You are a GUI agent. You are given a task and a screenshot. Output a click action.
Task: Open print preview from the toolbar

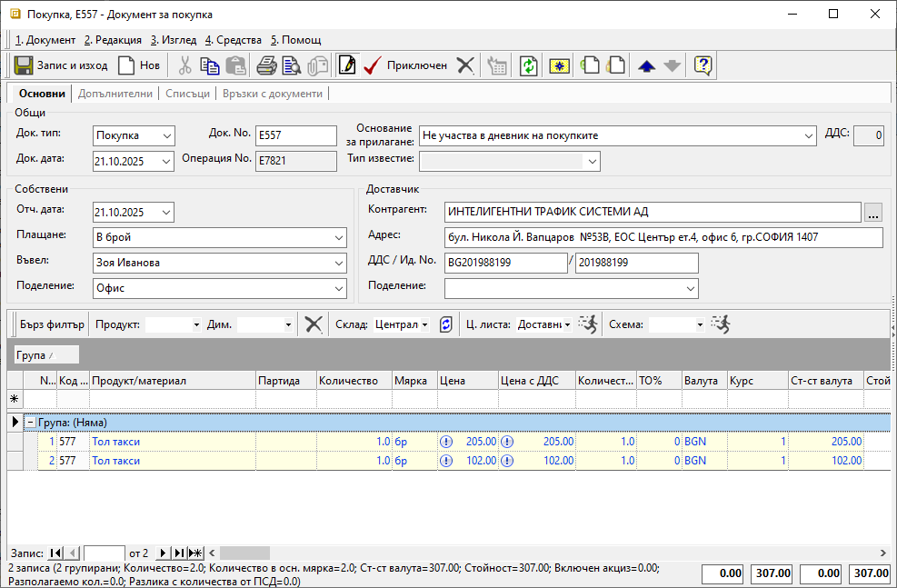[291, 65]
